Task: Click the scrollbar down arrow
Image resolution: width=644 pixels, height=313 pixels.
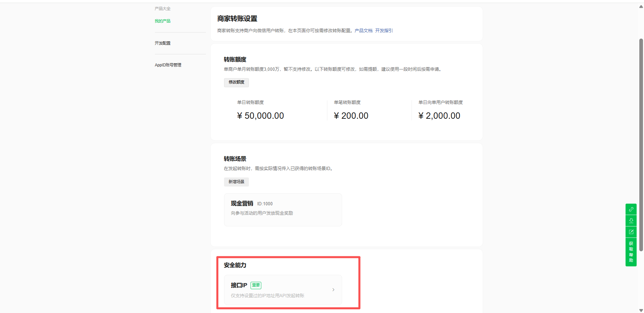Action: 641,310
